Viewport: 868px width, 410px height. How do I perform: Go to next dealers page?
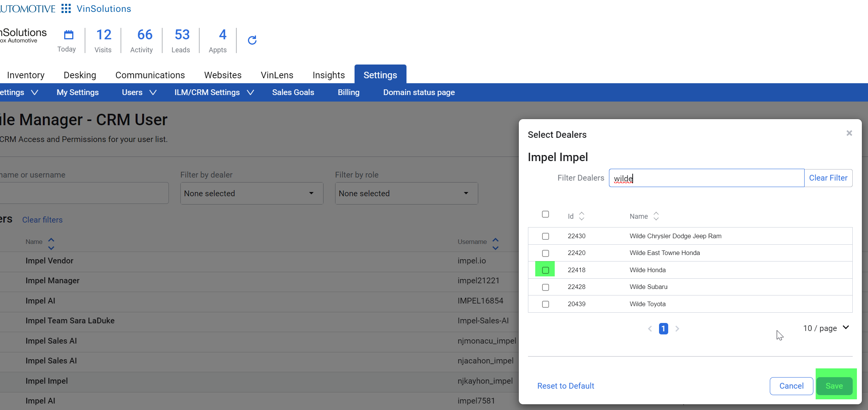click(677, 329)
